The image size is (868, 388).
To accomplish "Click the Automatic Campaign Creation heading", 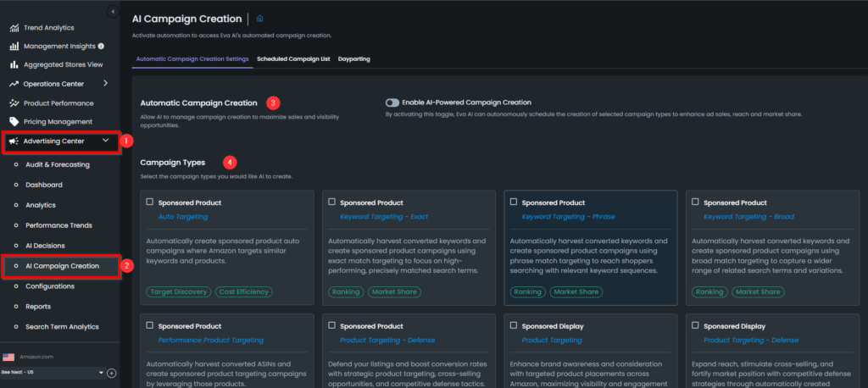I will pyautogui.click(x=198, y=103).
